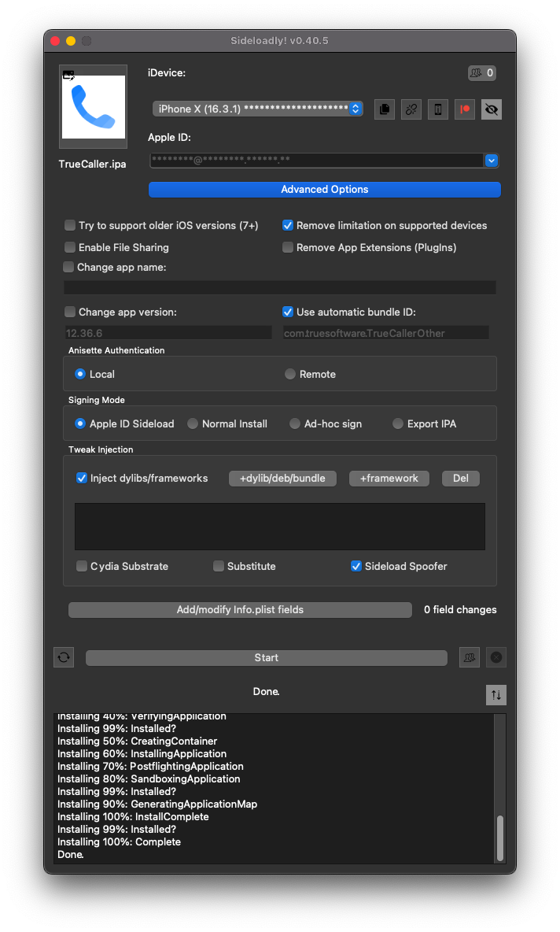Click the +dylib/deb/bundle button

pos(282,479)
